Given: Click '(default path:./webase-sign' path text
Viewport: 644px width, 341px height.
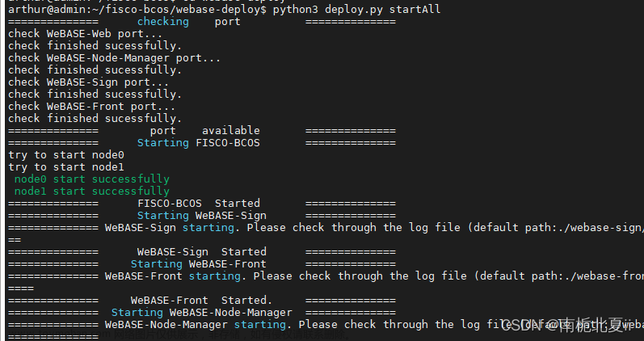Looking at the screenshot, I should coord(555,228).
